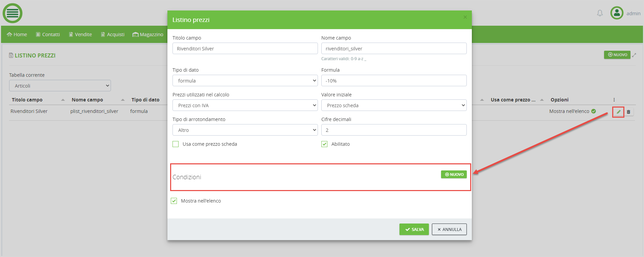
Task: Uncheck the Abilitato checkbox
Action: tap(324, 144)
